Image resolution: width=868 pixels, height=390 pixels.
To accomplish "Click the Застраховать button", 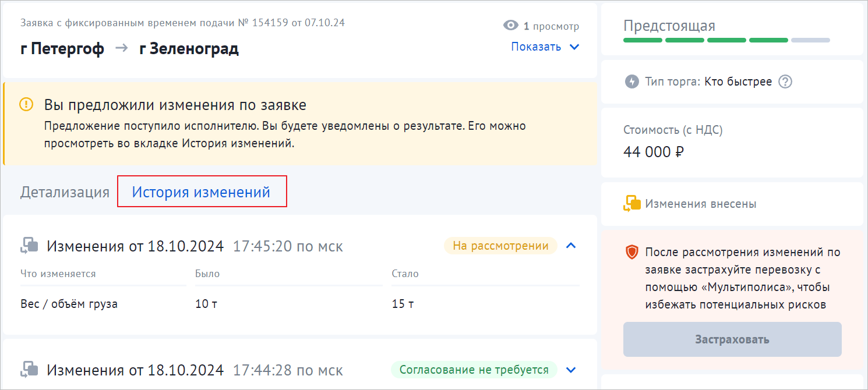I will point(732,339).
